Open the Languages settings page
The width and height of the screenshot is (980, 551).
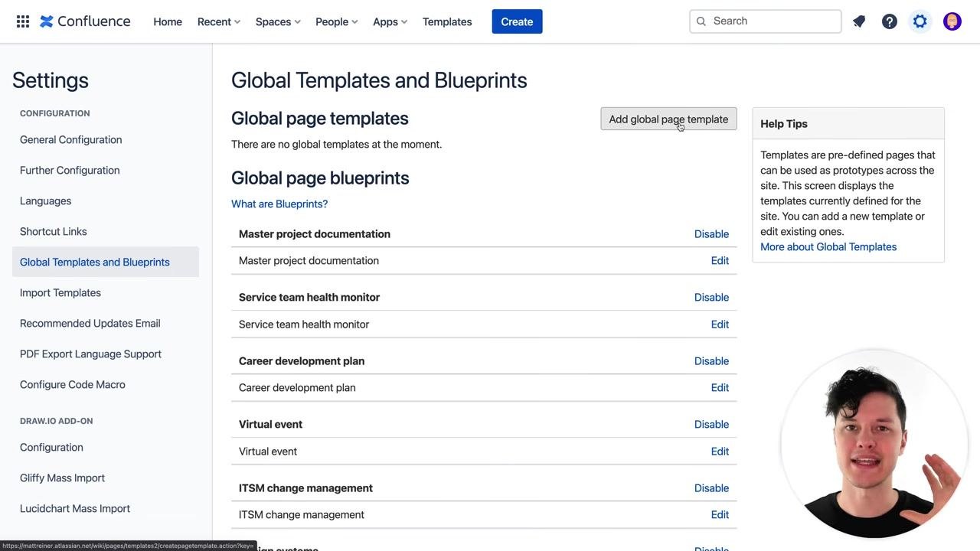[x=45, y=201]
